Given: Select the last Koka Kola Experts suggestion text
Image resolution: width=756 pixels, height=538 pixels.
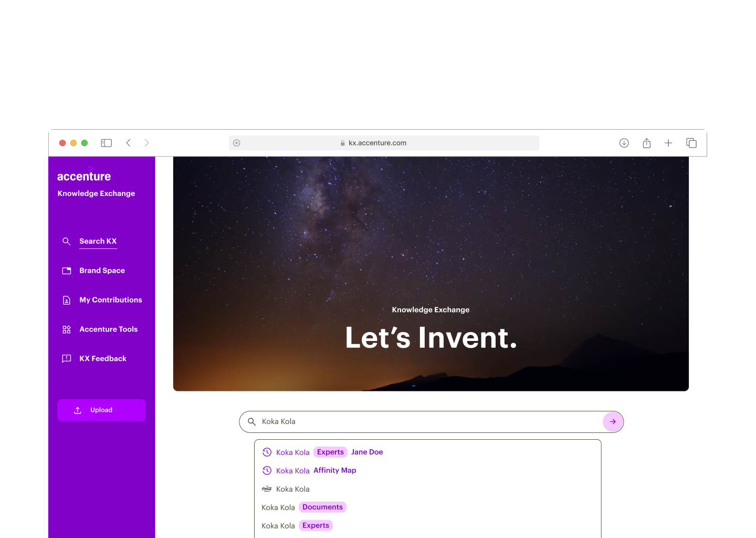Looking at the screenshot, I should (278, 526).
